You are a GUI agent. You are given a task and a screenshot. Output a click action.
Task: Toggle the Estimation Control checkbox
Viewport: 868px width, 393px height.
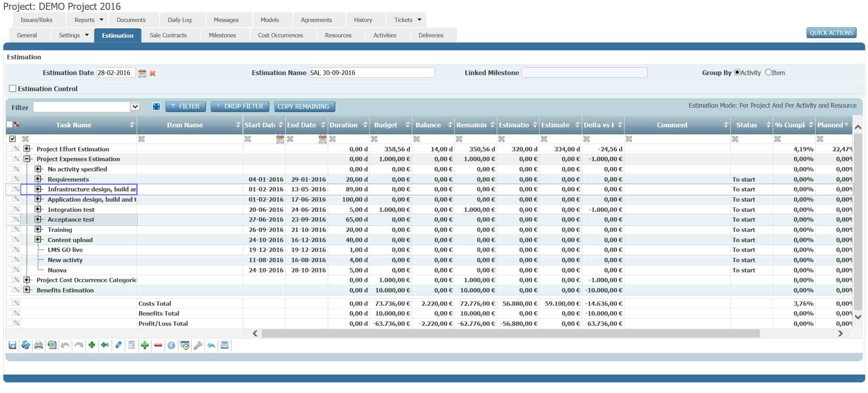[13, 88]
